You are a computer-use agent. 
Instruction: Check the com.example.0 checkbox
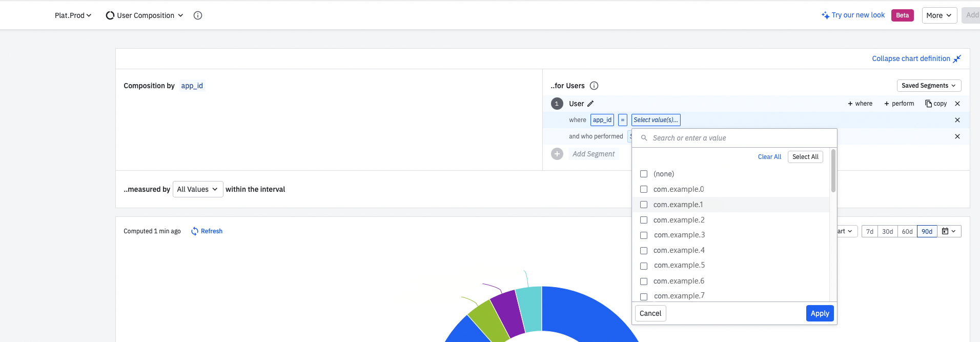click(644, 189)
